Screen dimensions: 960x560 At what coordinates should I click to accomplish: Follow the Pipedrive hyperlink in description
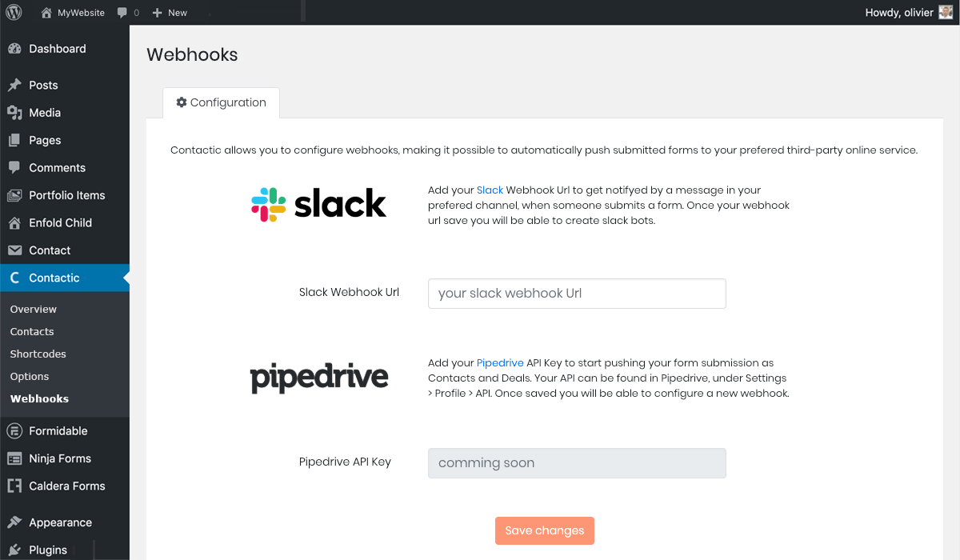500,363
